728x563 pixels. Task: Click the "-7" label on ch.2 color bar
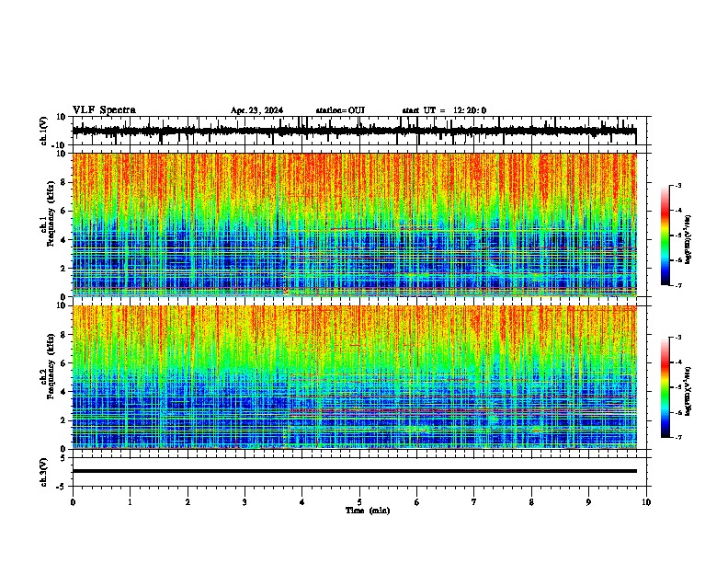[677, 437]
